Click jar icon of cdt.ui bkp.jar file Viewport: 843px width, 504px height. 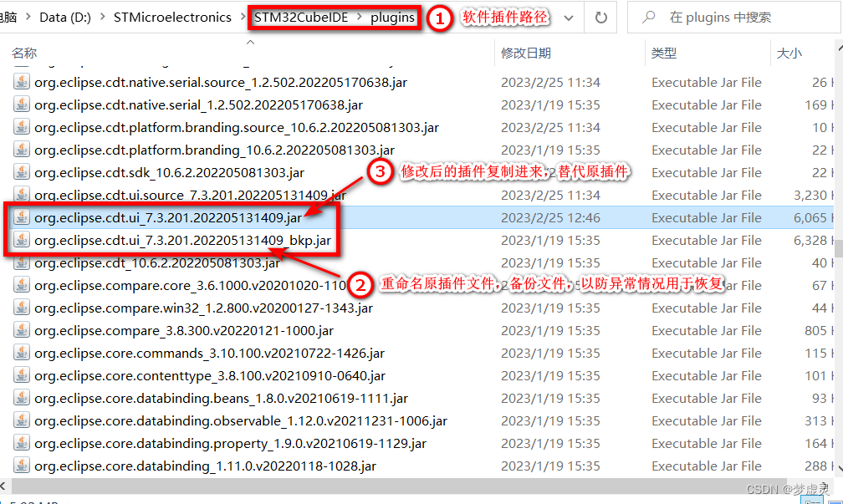click(22, 240)
